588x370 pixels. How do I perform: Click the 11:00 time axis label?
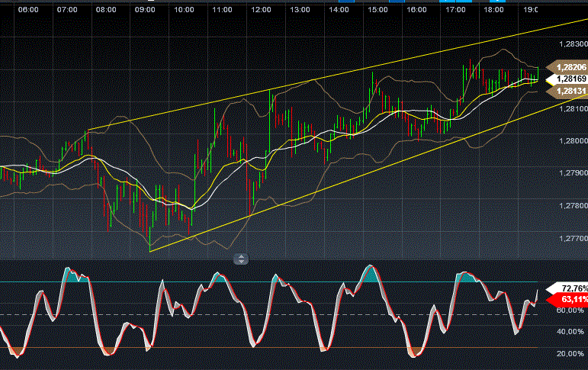pos(223,9)
